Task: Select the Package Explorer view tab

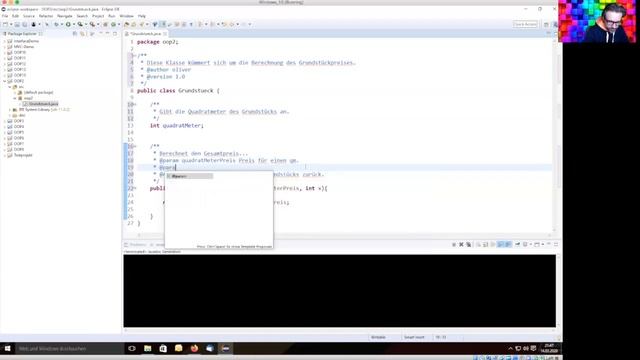Action: pos(22,34)
